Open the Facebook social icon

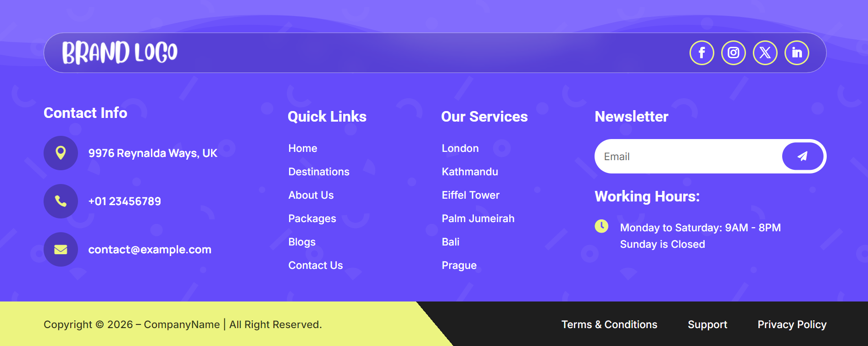point(701,53)
